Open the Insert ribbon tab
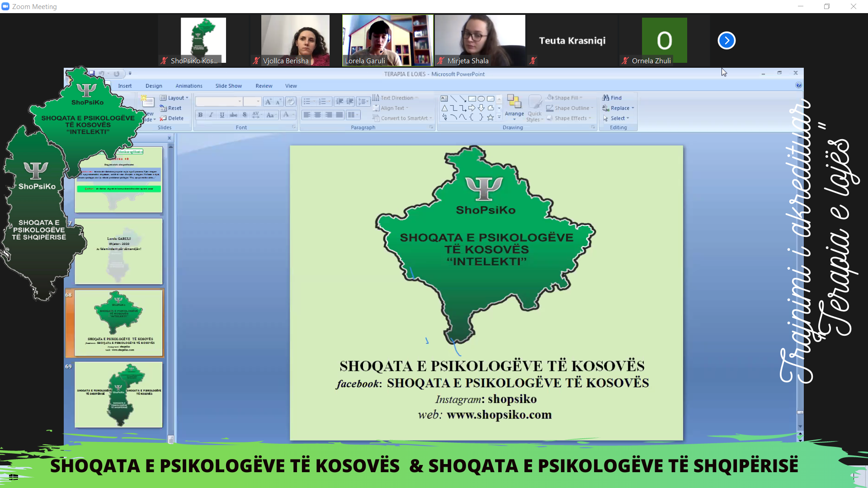The height and width of the screenshot is (488, 868). pos(125,86)
